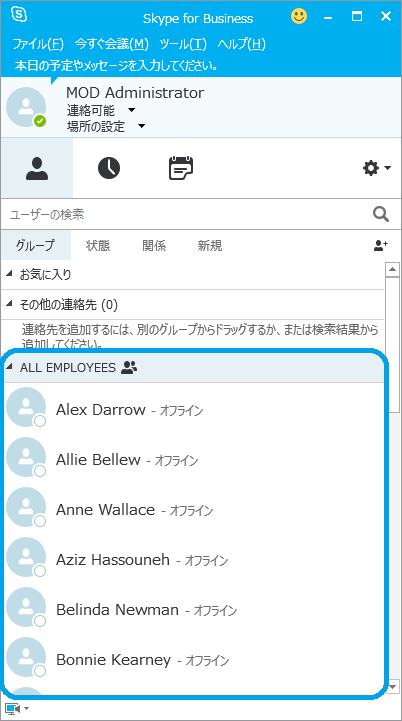Open the Conversations history clock icon
402x721 pixels.
pos(109,168)
